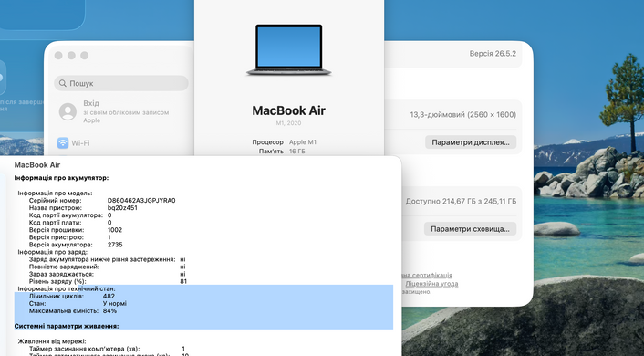The height and width of the screenshot is (356, 644).
Task: Click Стан value У нормі
Action: pos(115,303)
